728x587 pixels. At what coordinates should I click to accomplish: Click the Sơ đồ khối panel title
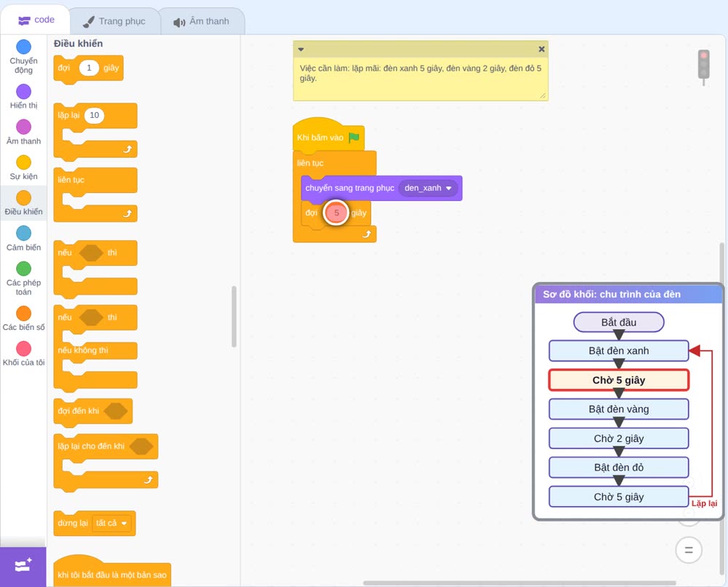(612, 294)
